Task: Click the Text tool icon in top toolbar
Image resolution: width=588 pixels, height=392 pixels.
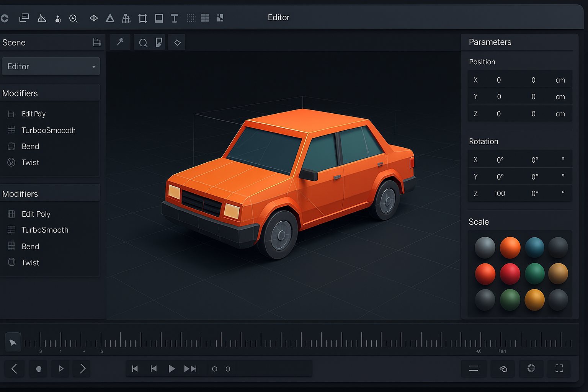Action: [x=174, y=18]
